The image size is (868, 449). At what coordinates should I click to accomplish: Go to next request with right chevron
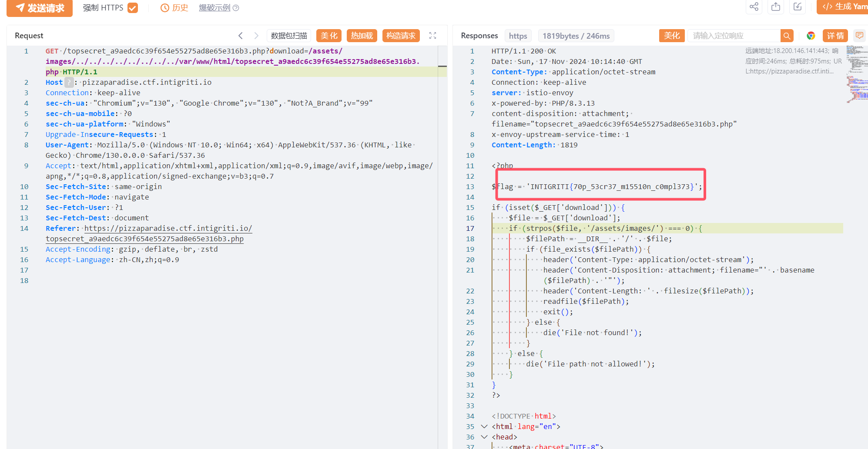click(256, 36)
